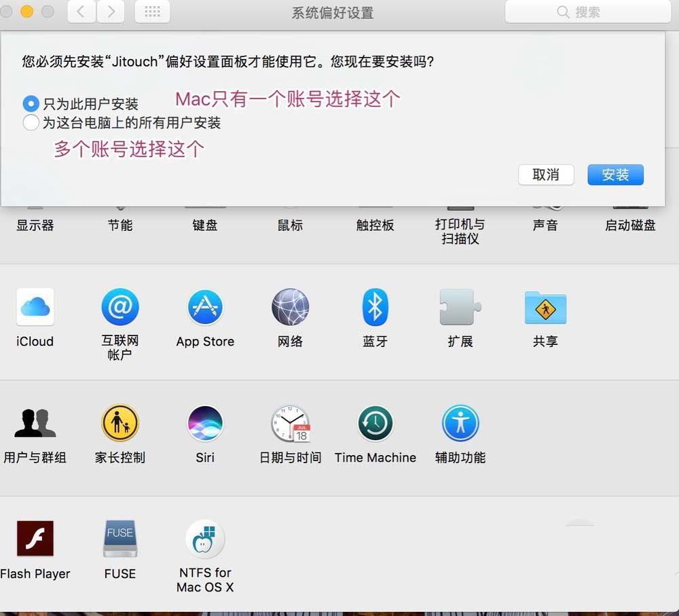Click the 安装 (Install) button
The height and width of the screenshot is (616, 679).
click(615, 175)
